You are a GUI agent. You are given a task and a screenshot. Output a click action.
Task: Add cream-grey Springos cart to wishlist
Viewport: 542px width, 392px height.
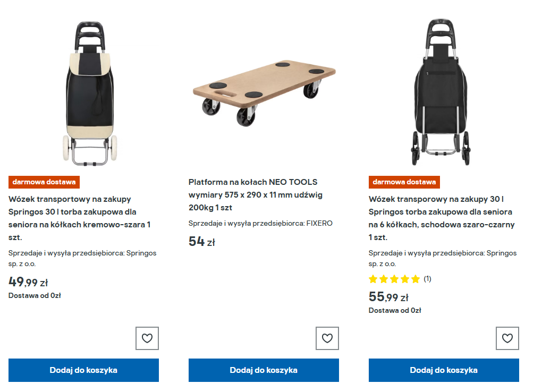(x=147, y=338)
